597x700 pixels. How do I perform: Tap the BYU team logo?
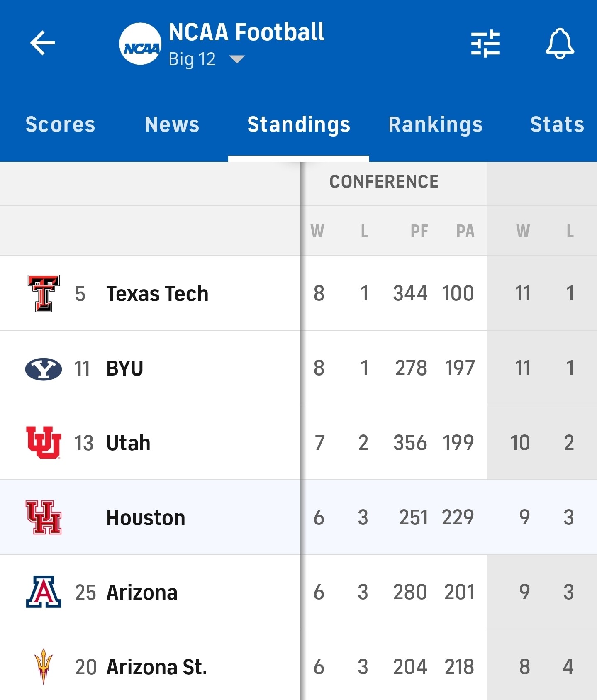44,368
